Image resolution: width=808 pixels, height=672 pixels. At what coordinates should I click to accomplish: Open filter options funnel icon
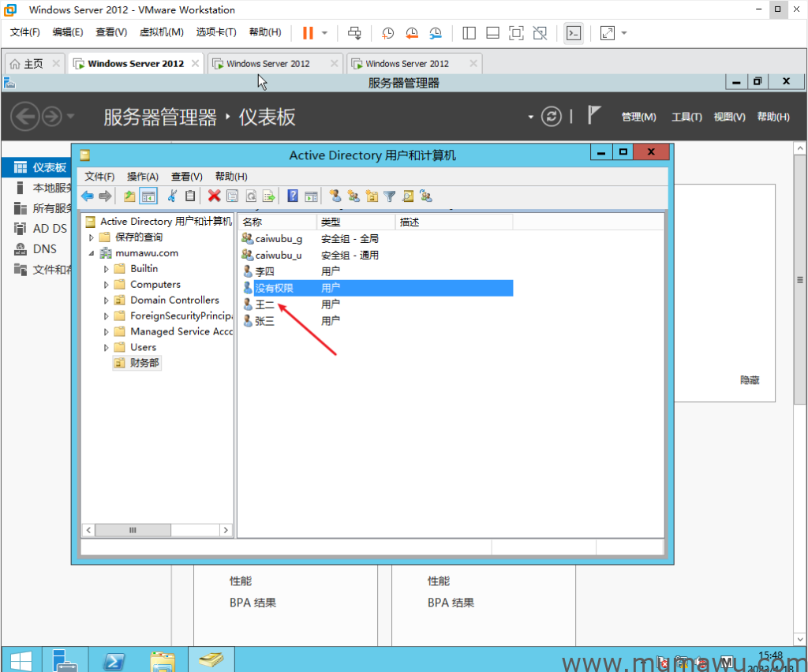click(x=390, y=196)
